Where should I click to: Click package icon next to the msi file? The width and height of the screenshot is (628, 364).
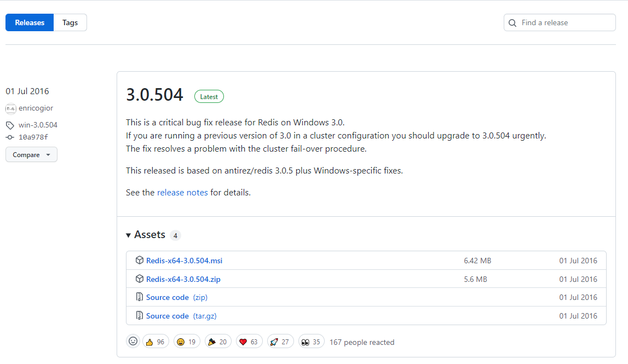(x=140, y=261)
